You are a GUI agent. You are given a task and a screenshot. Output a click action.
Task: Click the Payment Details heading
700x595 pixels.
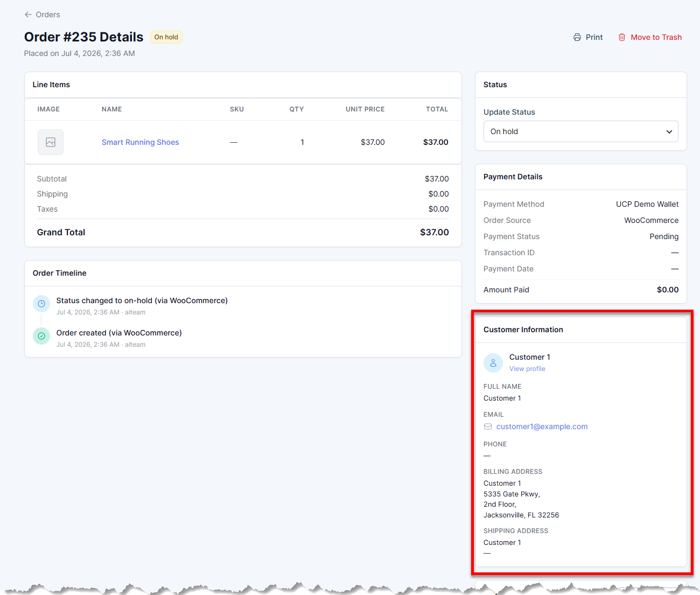pyautogui.click(x=513, y=177)
